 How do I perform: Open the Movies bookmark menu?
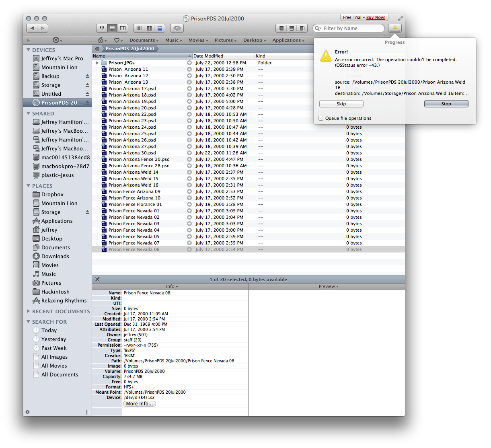[198, 40]
